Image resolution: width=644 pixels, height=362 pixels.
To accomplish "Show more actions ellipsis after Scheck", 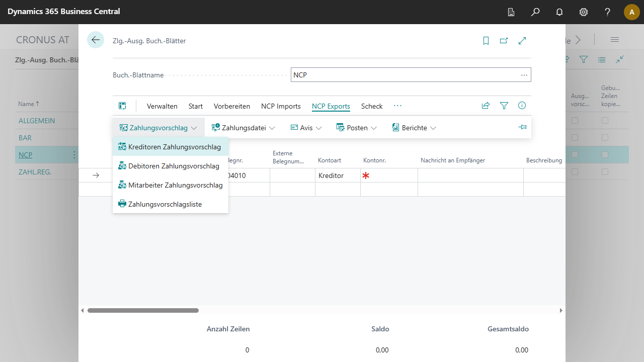I will (397, 106).
